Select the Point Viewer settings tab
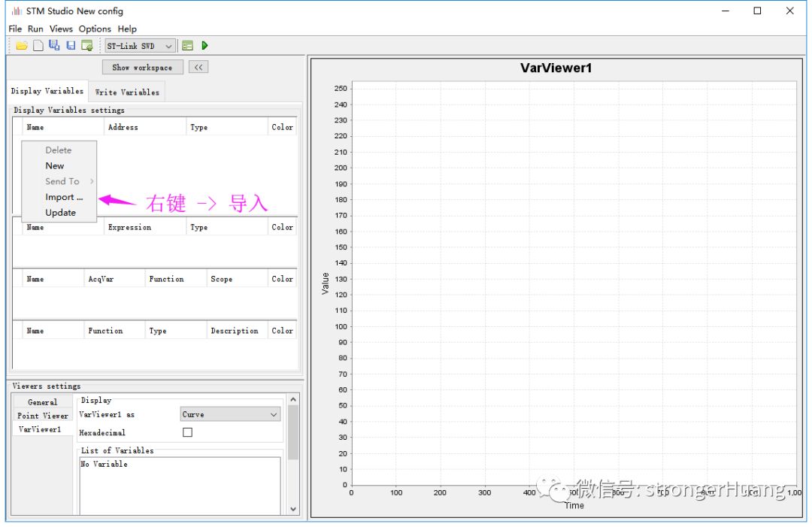This screenshot has width=812, height=527. coord(42,415)
